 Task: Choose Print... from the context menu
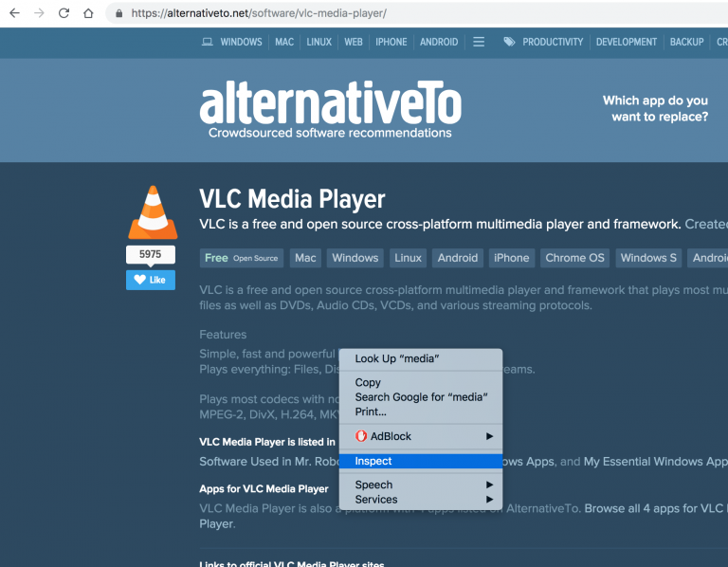tap(421, 412)
